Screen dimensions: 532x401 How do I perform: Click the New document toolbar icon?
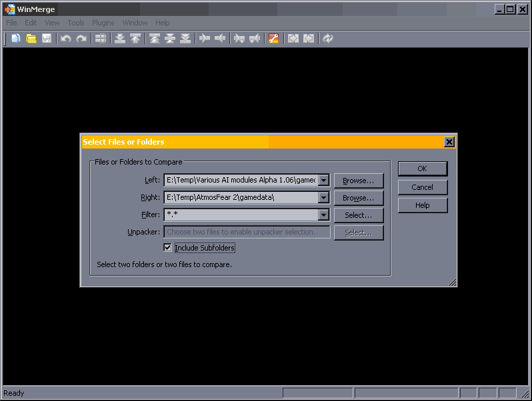pyautogui.click(x=15, y=39)
